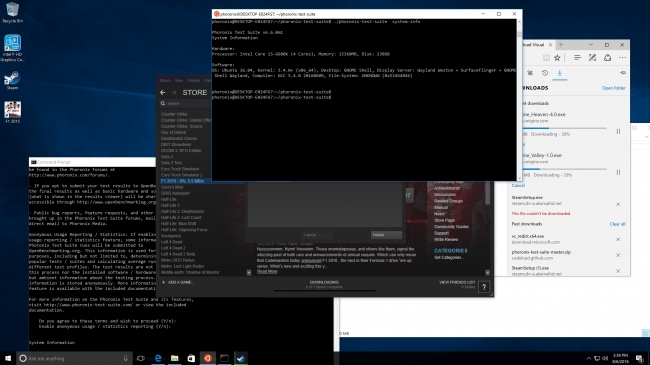This screenshot has height=365, width=650.
Task: Open the View menu in Steam window
Action: (179, 80)
